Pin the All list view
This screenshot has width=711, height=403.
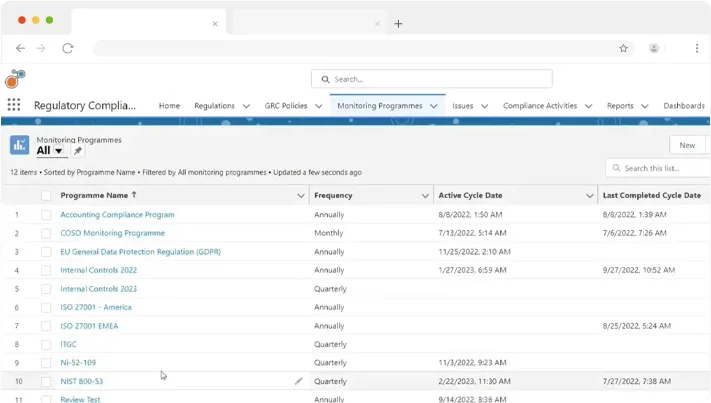[x=79, y=151]
